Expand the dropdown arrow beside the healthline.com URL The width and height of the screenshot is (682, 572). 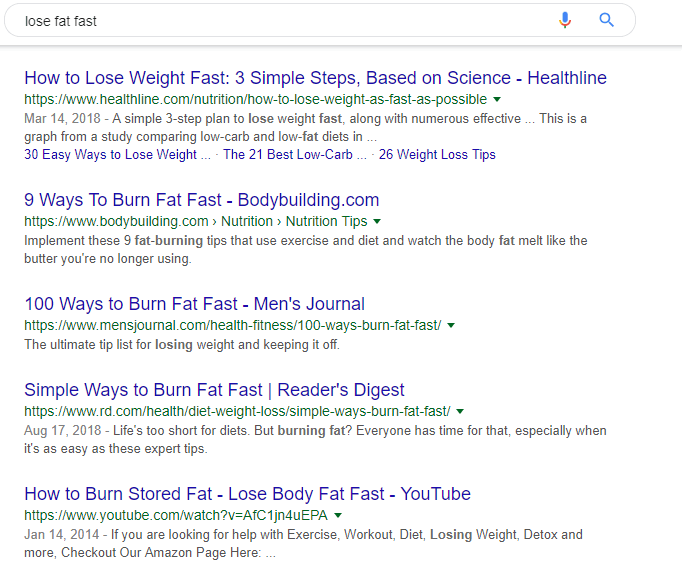click(x=497, y=100)
